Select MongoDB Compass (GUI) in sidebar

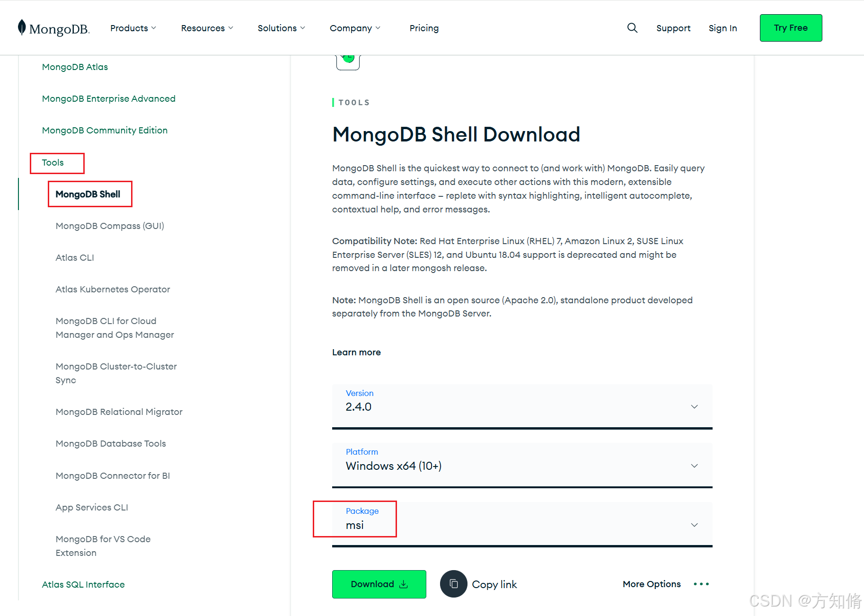[x=109, y=226]
